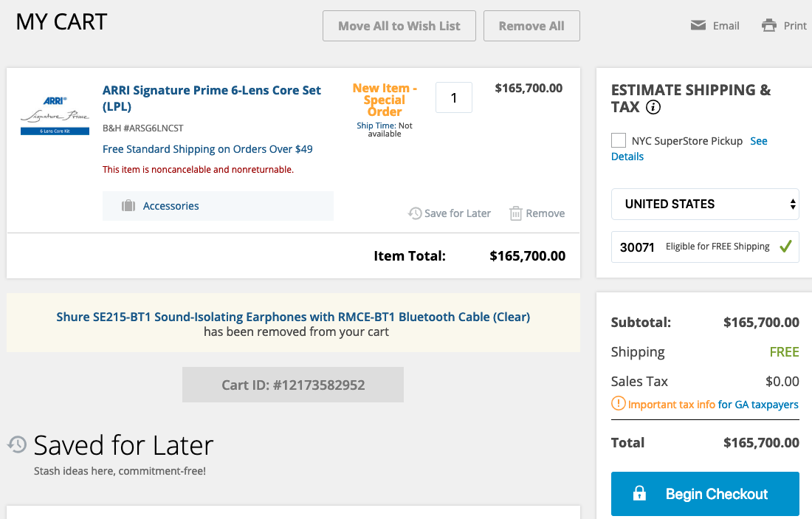Open the Shure SE215-BT1 Earphones link

[x=293, y=317]
